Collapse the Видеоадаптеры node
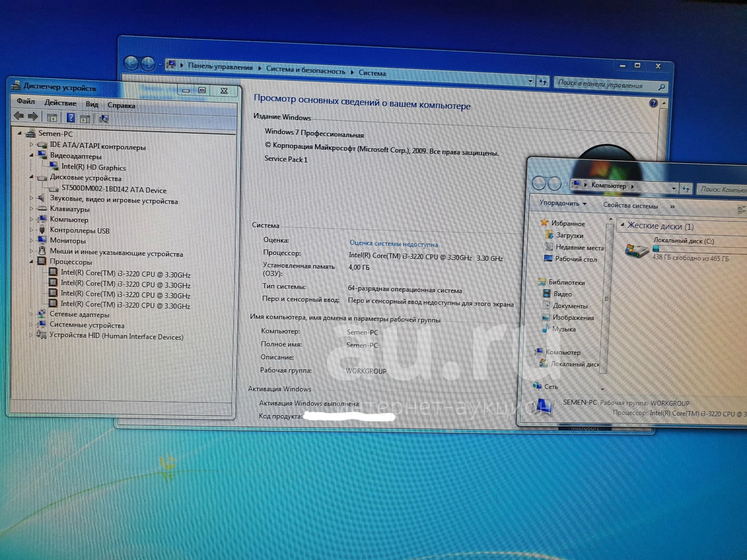 click(x=32, y=155)
